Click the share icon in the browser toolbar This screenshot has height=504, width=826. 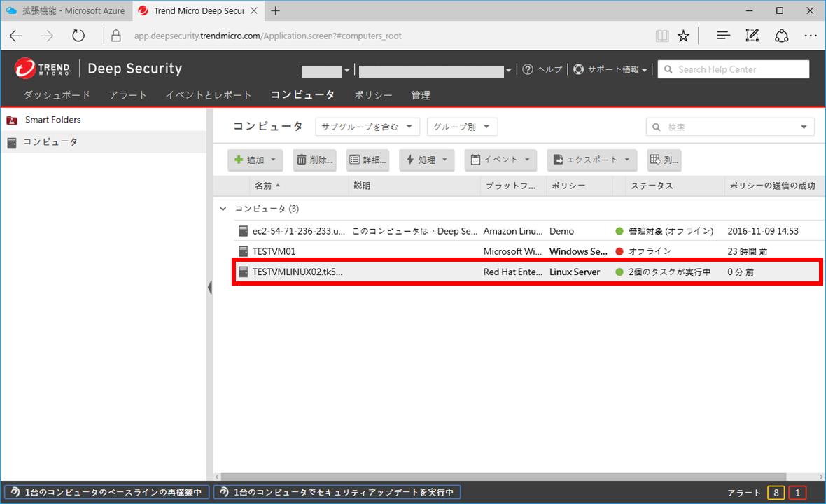point(781,35)
